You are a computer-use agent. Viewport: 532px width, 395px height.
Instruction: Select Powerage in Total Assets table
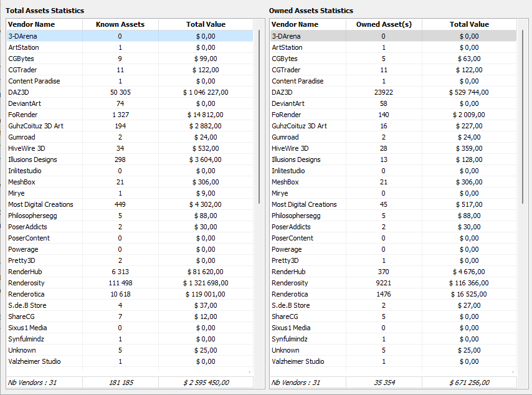(x=130, y=249)
